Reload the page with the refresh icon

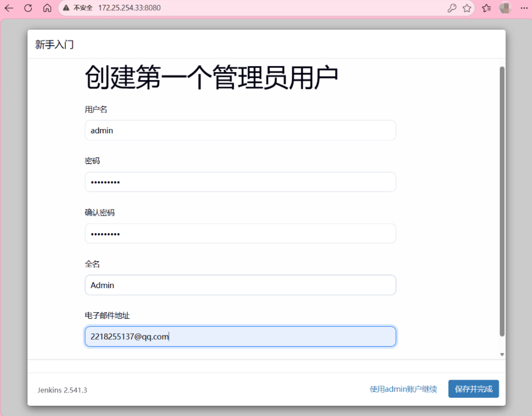pos(28,8)
